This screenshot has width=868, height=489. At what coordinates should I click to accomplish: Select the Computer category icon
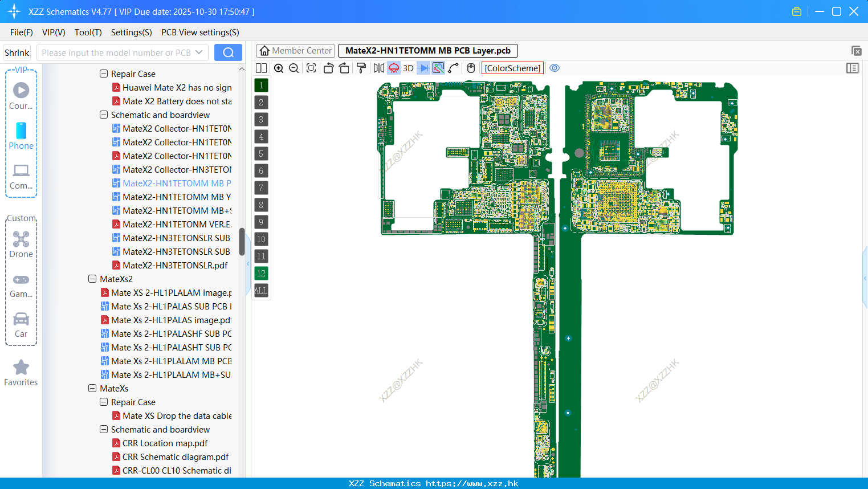tap(21, 176)
